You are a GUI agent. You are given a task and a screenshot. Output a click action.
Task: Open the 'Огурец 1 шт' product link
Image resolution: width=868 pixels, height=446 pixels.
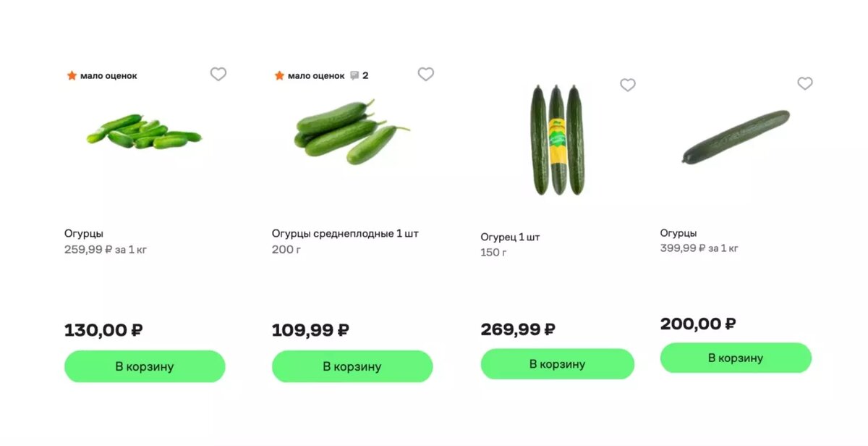511,236
